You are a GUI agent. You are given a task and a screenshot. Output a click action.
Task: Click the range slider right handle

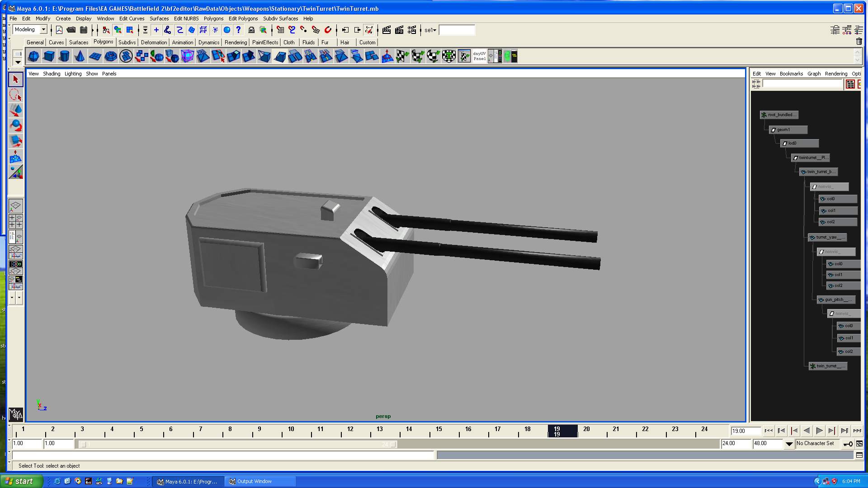pyautogui.click(x=393, y=444)
